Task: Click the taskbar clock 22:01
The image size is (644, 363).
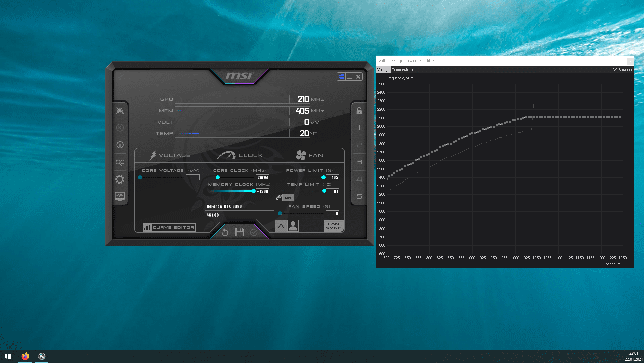Action: point(633,353)
